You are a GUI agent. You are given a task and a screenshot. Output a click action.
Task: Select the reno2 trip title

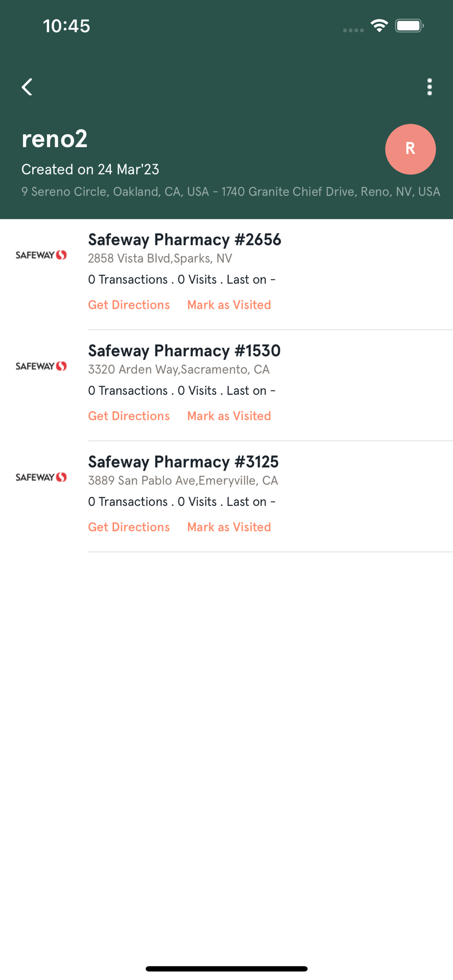[54, 139]
